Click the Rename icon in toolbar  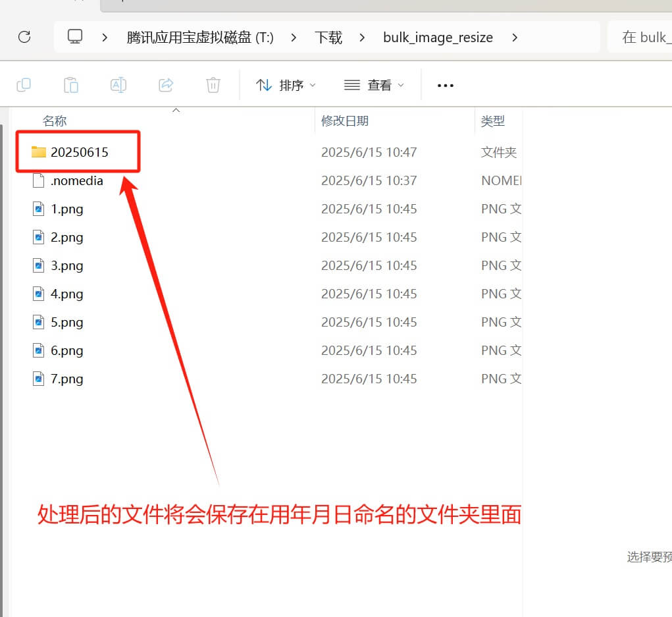(x=118, y=85)
